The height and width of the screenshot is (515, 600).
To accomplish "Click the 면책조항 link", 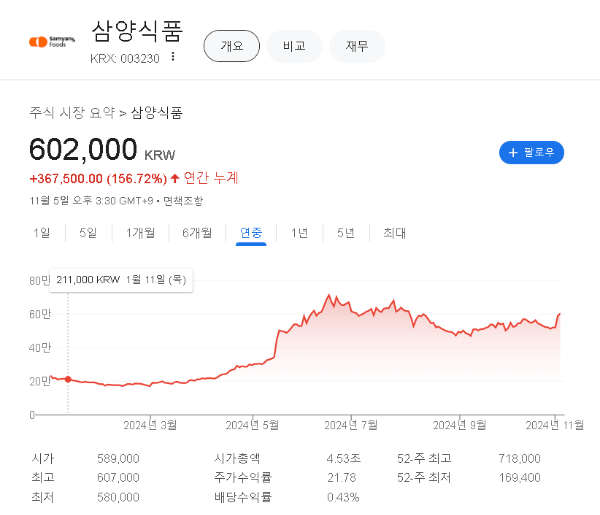I will click(183, 200).
